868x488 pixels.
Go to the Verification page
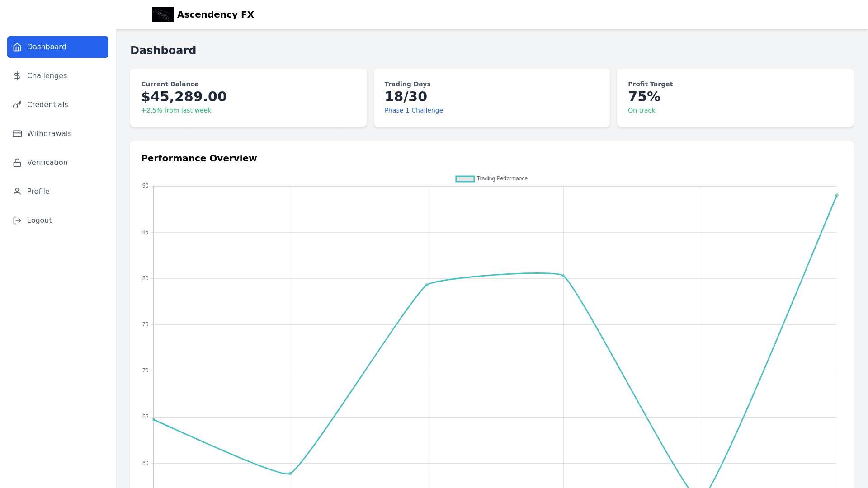pos(47,163)
